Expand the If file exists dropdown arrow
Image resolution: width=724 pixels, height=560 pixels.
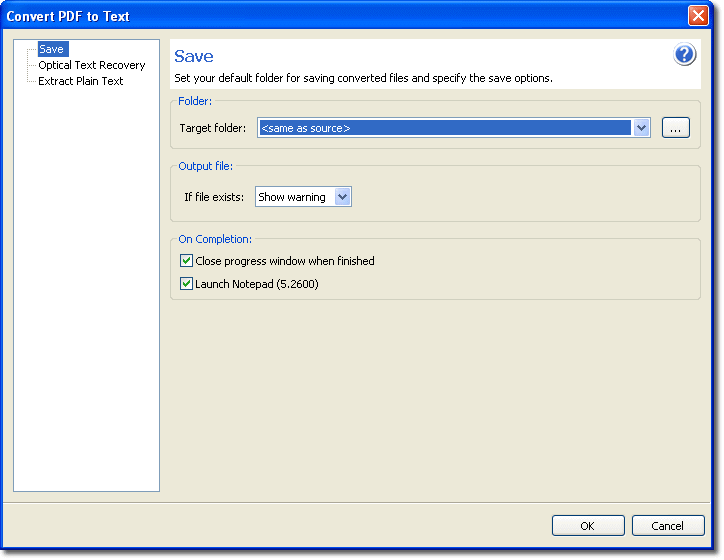[342, 197]
